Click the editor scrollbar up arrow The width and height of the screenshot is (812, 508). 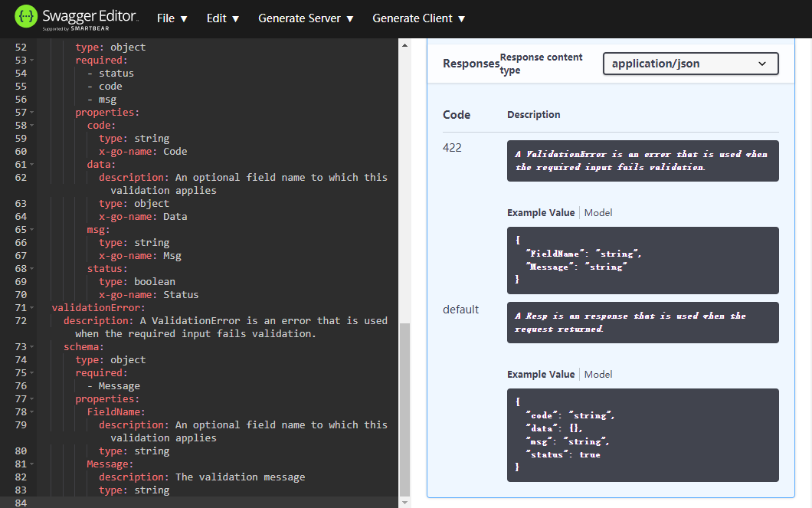coord(405,45)
